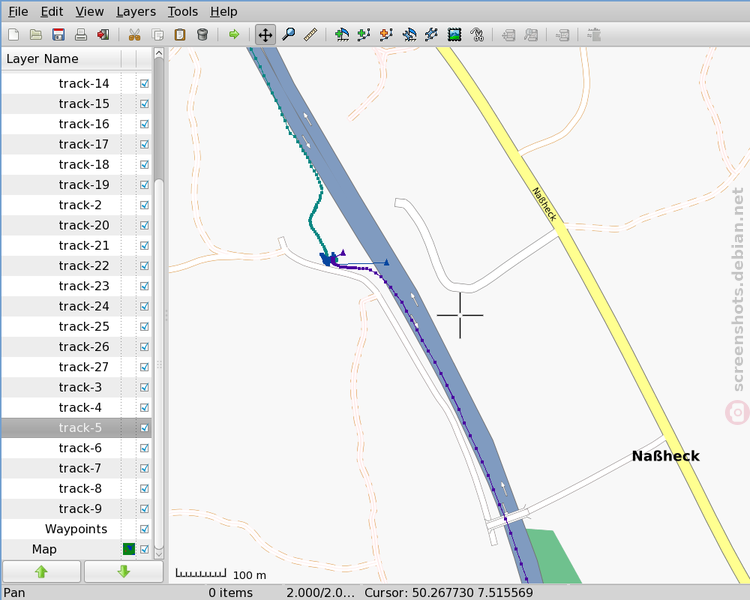Select the Map layer row
Image resolution: width=750 pixels, height=600 pixels.
pyautogui.click(x=77, y=549)
